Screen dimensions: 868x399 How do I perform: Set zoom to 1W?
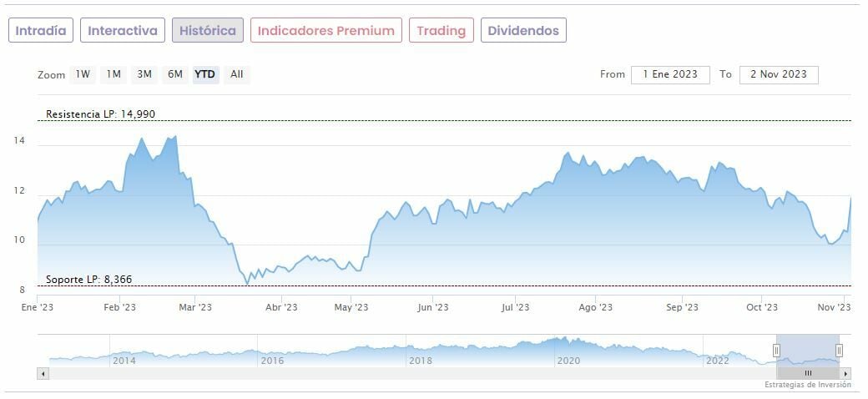point(83,74)
